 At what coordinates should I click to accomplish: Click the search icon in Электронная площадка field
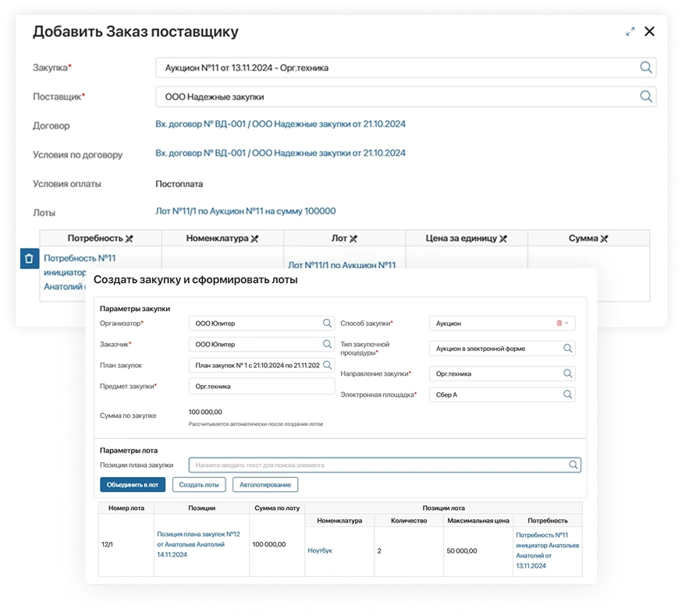[568, 395]
